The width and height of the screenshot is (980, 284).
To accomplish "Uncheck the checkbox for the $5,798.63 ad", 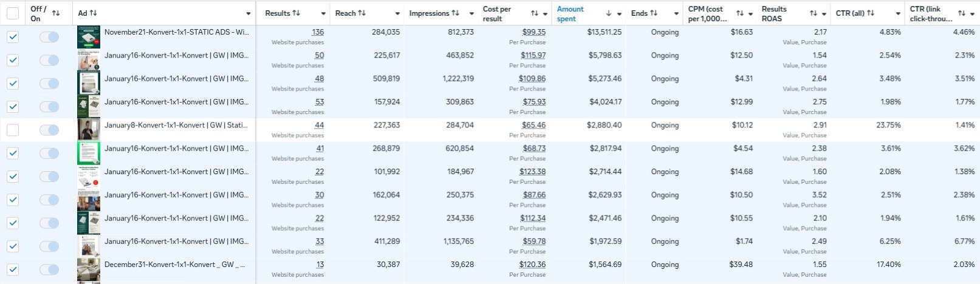I will [x=13, y=60].
